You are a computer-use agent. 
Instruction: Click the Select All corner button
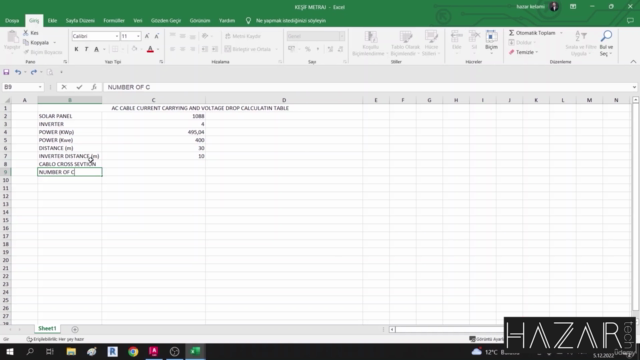(7, 100)
